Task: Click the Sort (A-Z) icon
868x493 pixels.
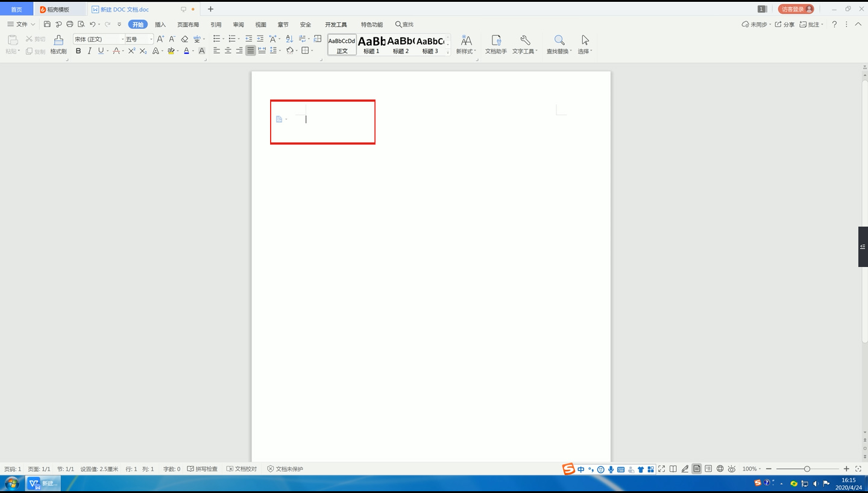Action: 289,39
